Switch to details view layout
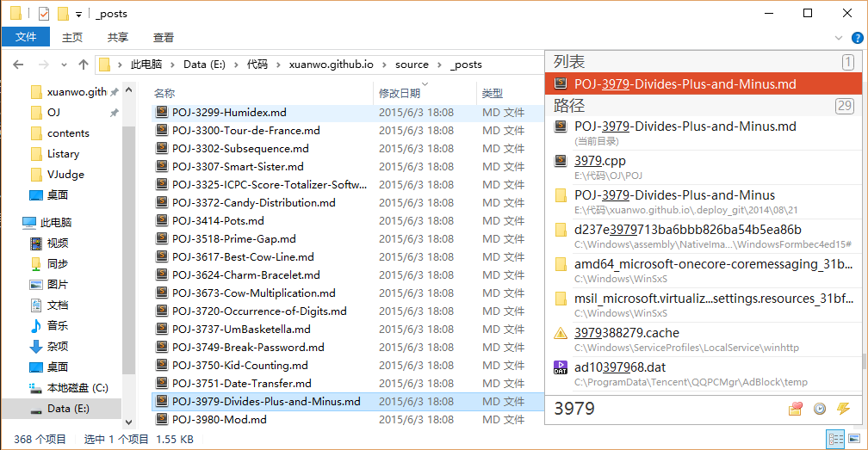 [834, 439]
